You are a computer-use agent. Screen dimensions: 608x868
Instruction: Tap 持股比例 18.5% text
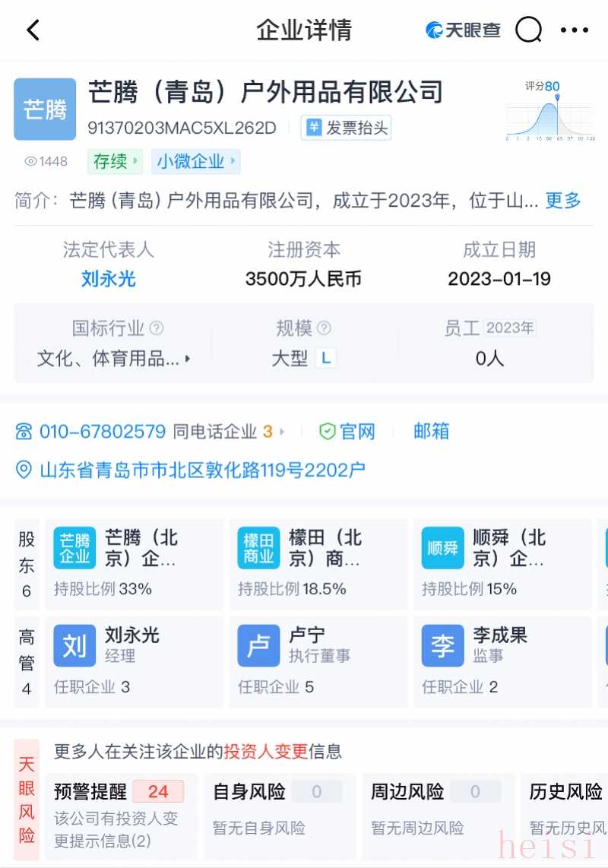click(292, 588)
